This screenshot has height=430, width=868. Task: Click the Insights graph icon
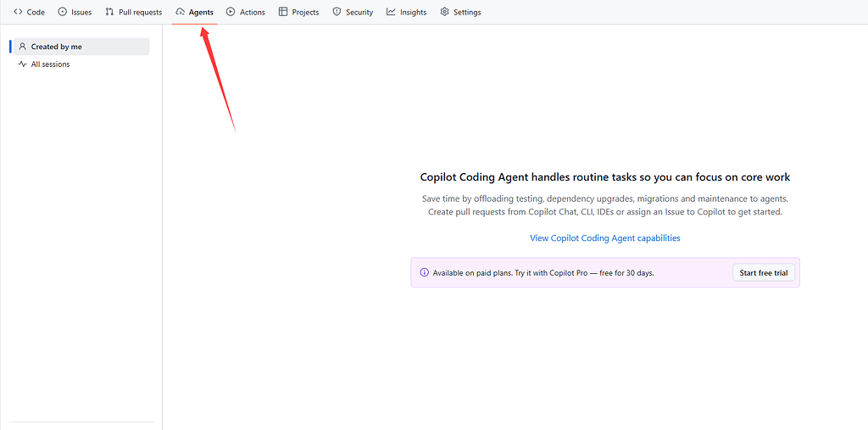pos(391,12)
